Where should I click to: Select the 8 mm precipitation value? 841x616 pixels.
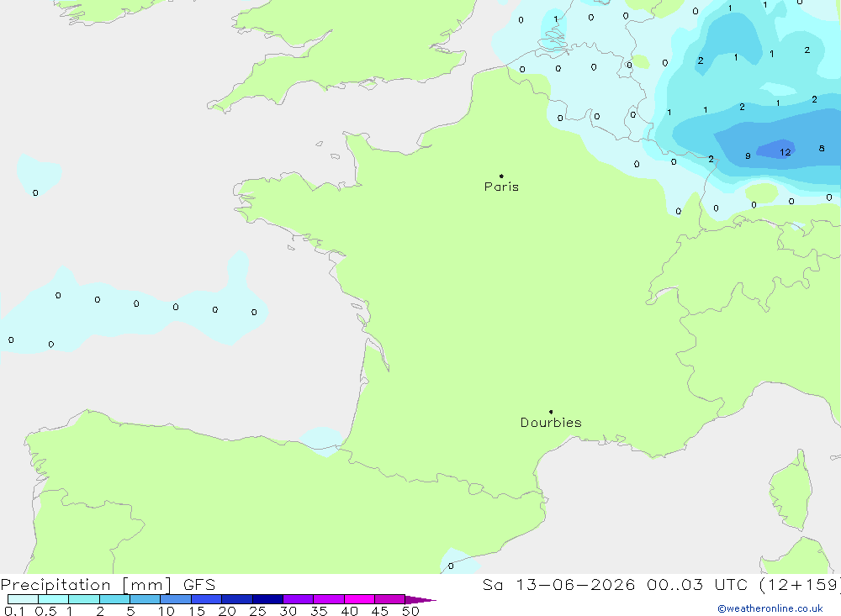(822, 149)
